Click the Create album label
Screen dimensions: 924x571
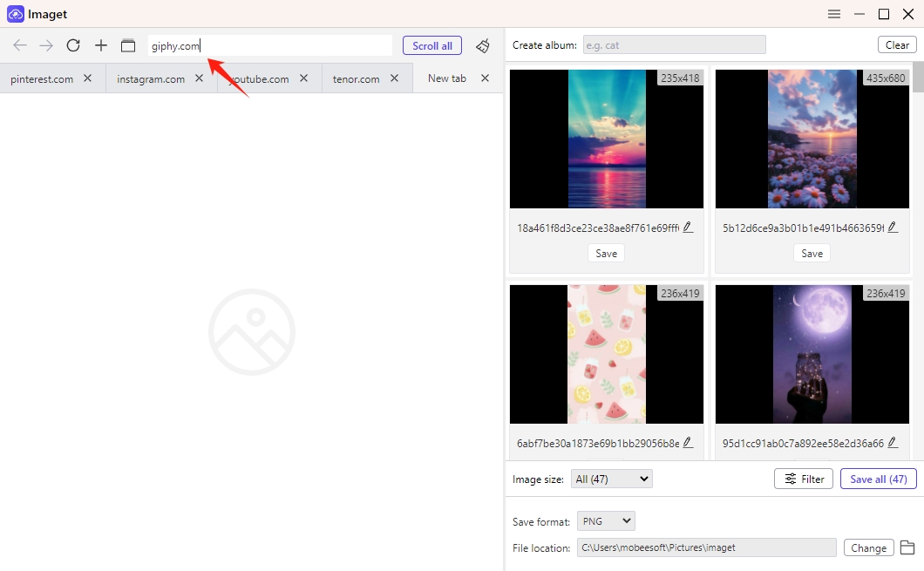[545, 45]
